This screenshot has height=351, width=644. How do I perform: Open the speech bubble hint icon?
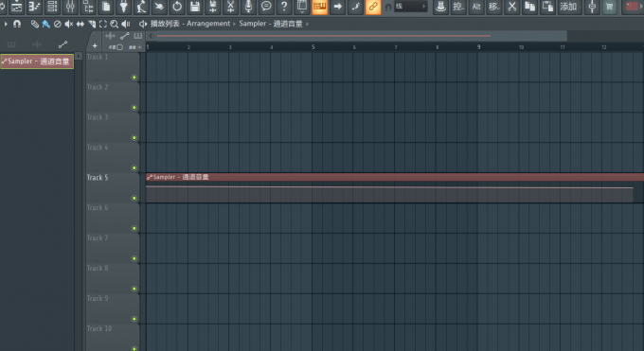click(266, 7)
